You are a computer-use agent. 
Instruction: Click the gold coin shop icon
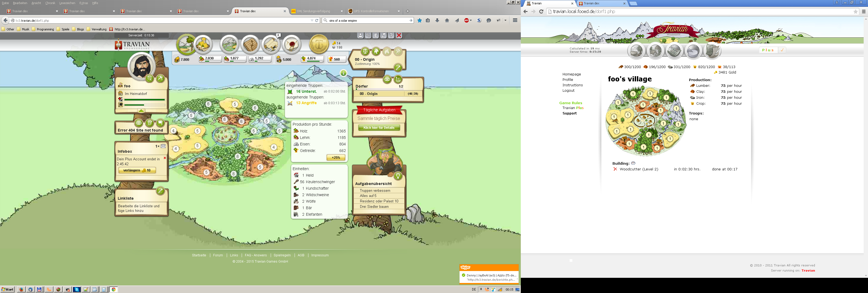click(319, 44)
